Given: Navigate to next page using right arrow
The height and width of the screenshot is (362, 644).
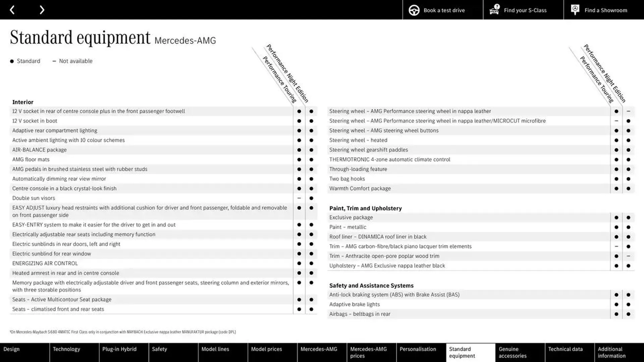Looking at the screenshot, I should [x=42, y=10].
